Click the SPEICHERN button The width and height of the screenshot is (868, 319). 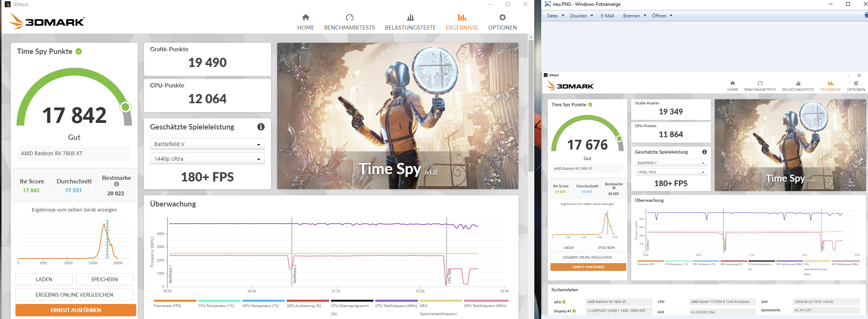(x=104, y=279)
